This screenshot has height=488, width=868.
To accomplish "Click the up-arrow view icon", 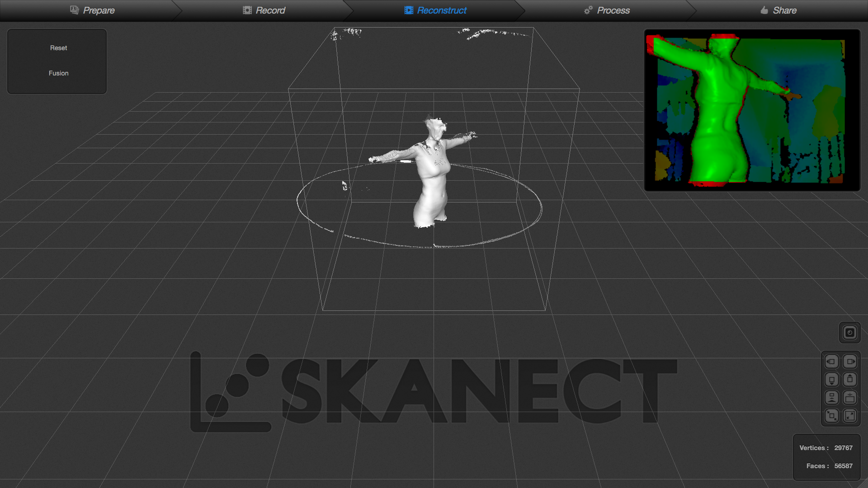I will click(x=850, y=380).
